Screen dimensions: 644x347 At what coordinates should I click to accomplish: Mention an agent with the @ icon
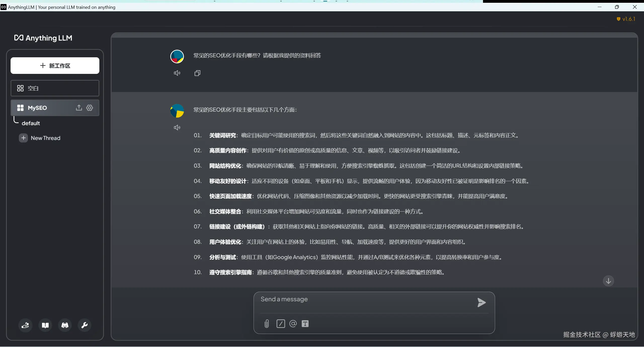point(293,324)
